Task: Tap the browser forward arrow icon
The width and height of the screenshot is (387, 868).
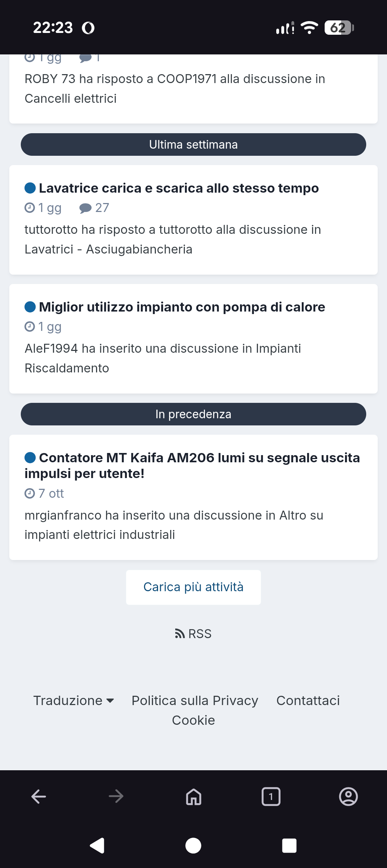Action: [116, 797]
